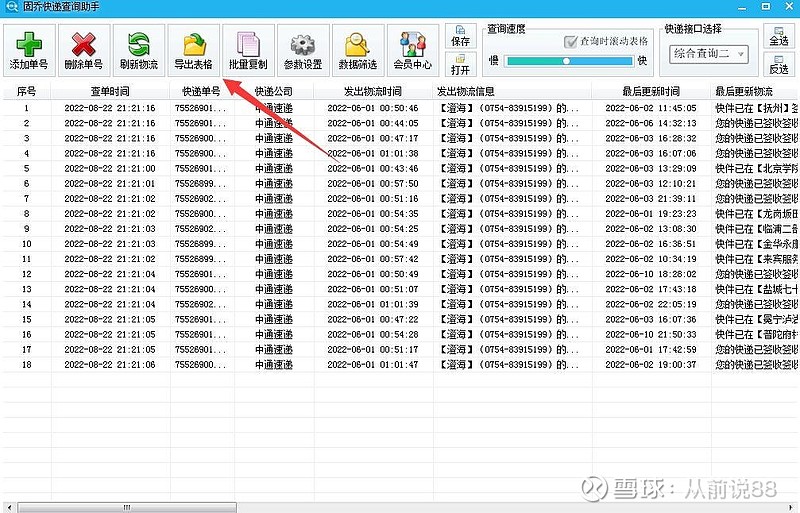Click update time 2022-06-02 11:45:05

tap(651, 108)
